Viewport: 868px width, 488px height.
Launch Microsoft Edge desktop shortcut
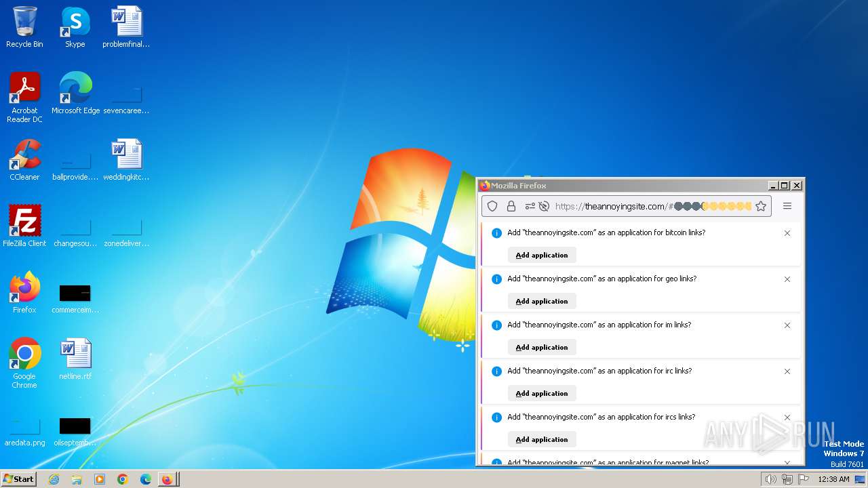coord(75,94)
